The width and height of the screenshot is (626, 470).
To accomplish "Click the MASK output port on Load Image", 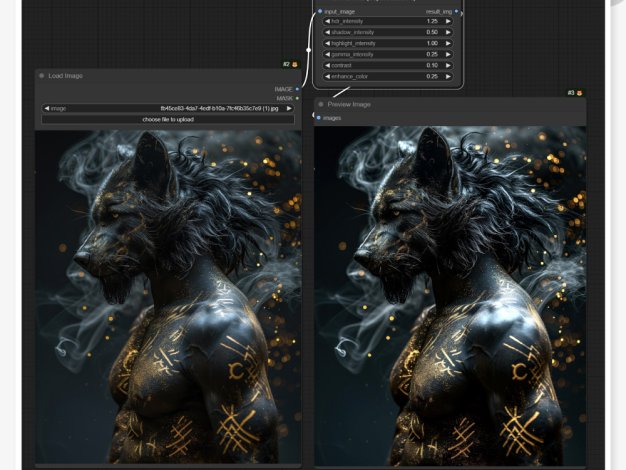I will [297, 98].
